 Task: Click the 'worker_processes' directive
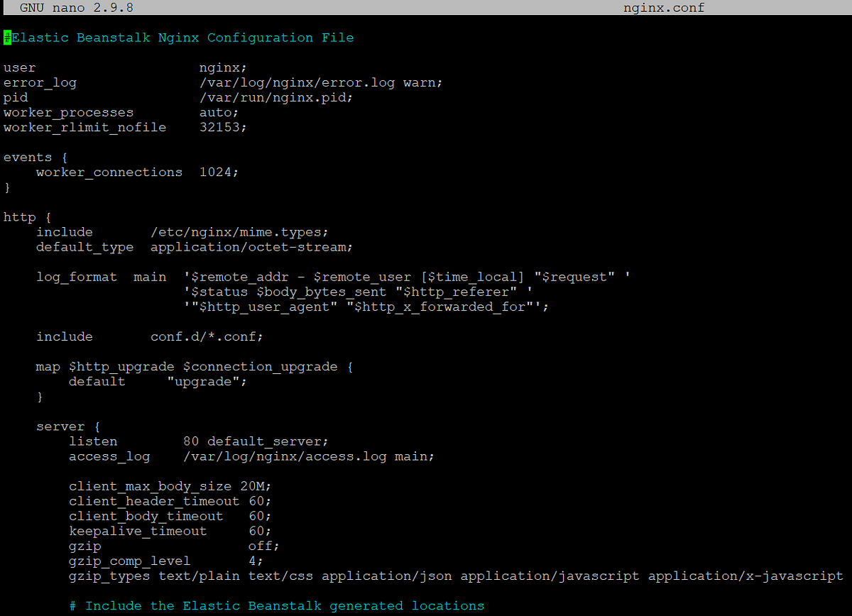(x=68, y=113)
